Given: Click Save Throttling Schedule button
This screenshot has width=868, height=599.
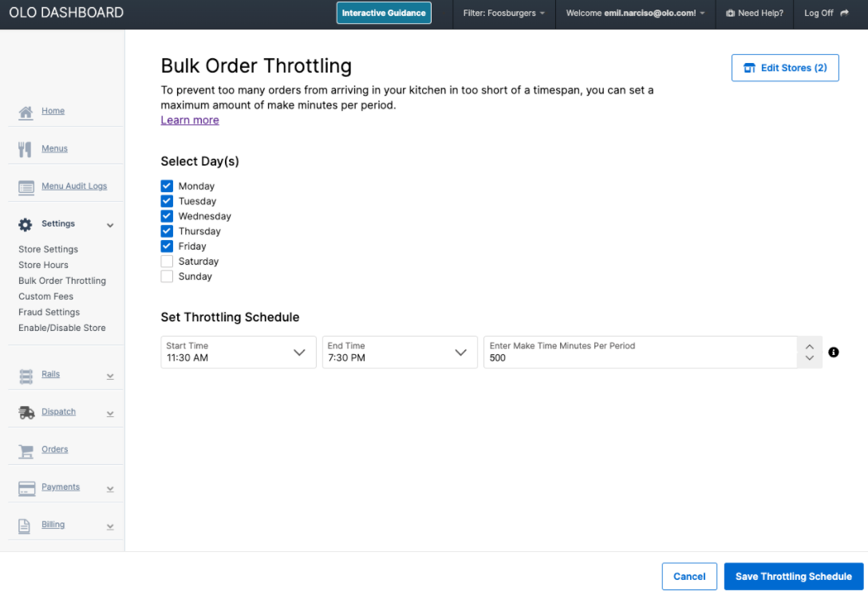Looking at the screenshot, I should point(793,577).
